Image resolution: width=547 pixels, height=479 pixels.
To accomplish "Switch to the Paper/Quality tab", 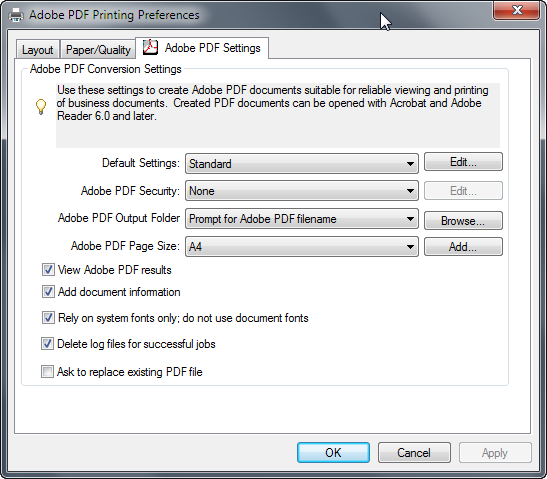I will point(98,50).
